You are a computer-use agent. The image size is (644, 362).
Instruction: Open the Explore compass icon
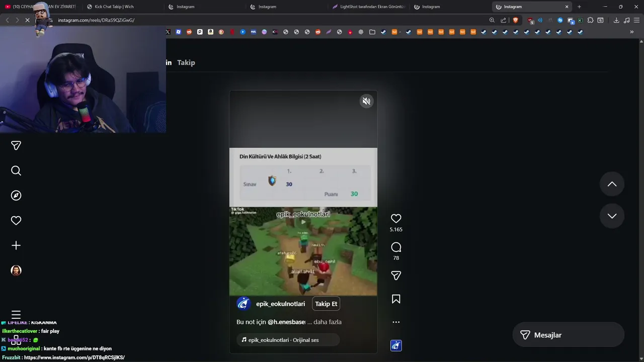[x=16, y=196]
